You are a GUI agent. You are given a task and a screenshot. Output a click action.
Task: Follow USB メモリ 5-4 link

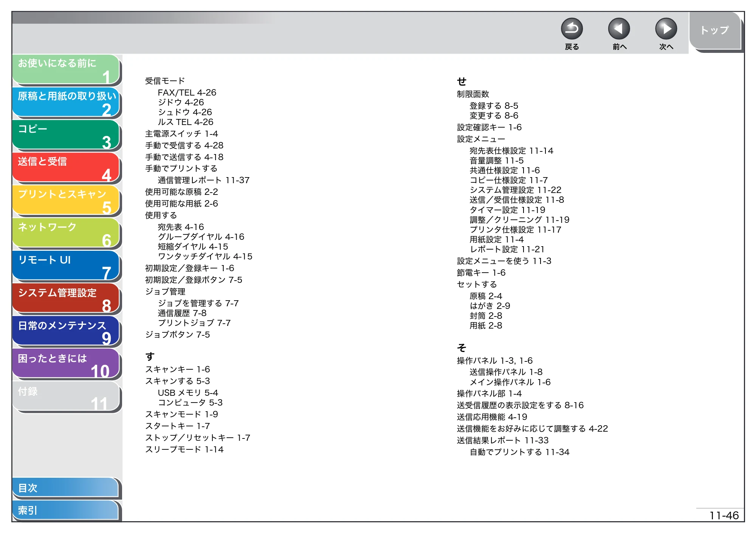tap(188, 393)
